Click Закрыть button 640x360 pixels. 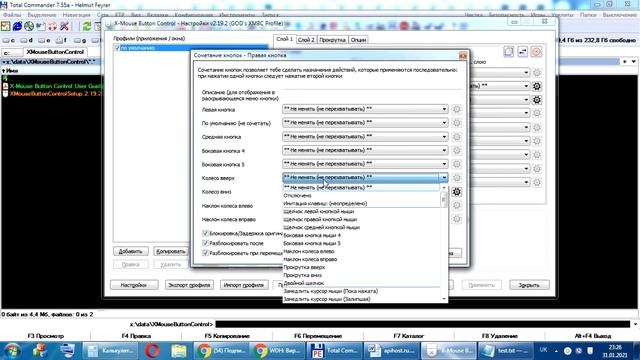(x=529, y=285)
